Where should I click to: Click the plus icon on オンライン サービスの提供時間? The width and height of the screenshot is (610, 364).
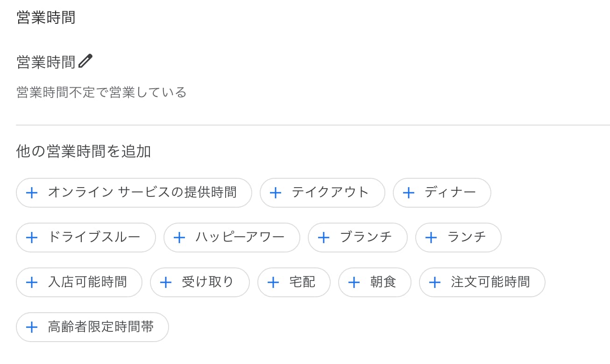tap(32, 193)
